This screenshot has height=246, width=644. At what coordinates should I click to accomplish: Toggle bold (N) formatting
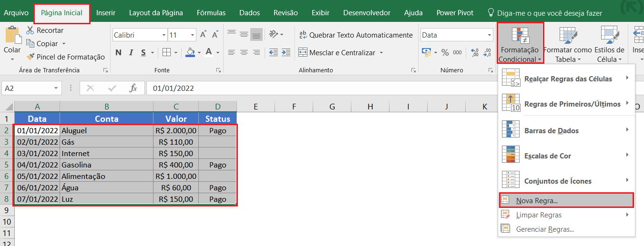[118, 52]
